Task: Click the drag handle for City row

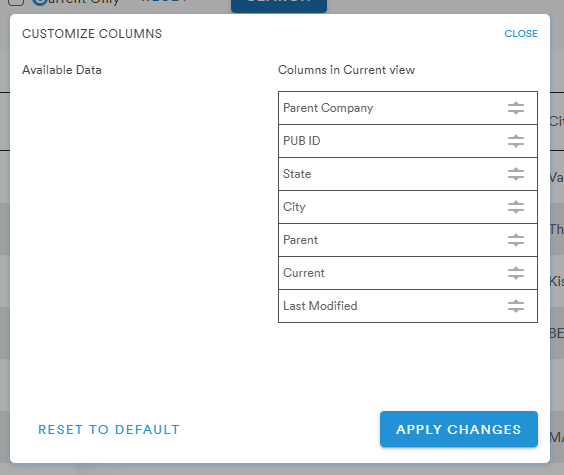Action: 516,207
